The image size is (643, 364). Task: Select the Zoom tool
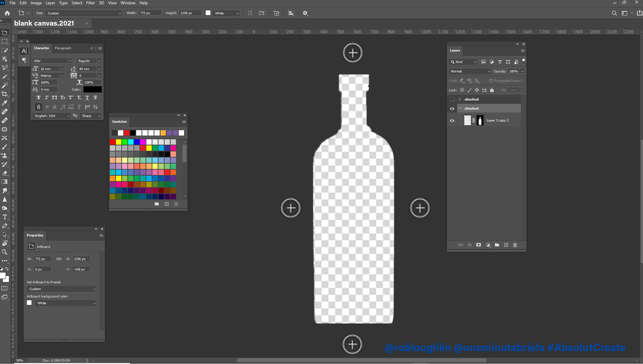coord(5,252)
